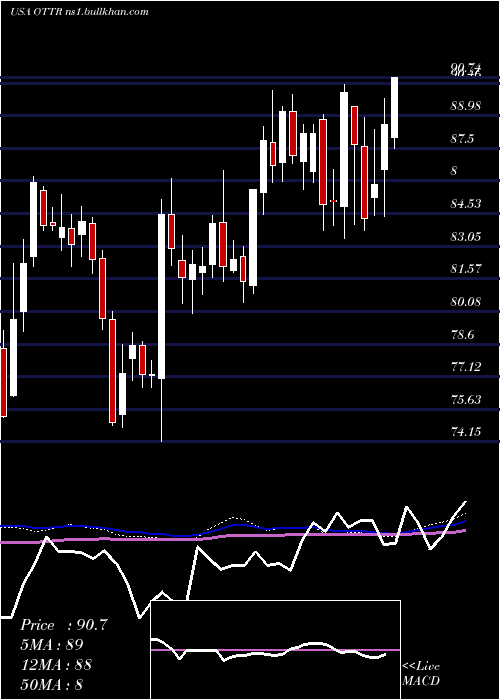Select the 83.05 price axis label

point(466,237)
